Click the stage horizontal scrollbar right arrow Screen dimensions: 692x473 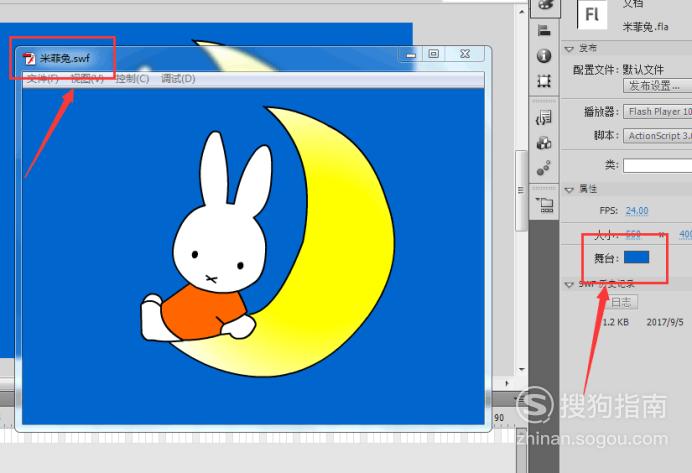pos(506,383)
